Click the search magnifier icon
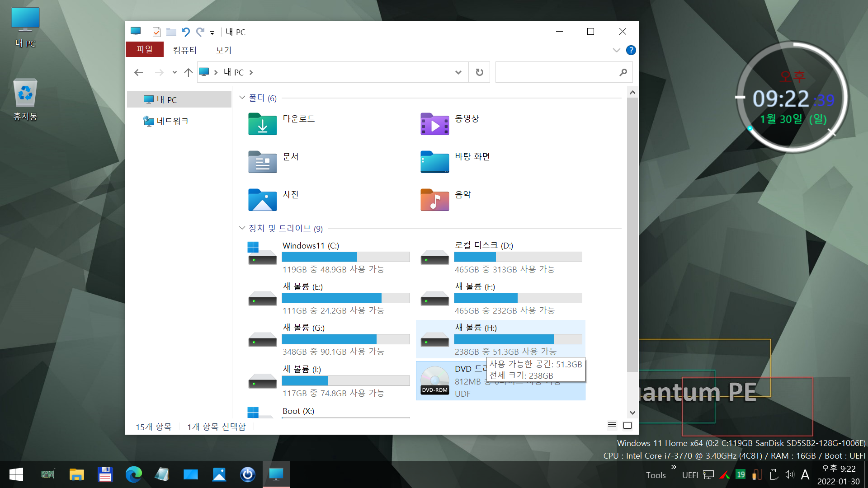The width and height of the screenshot is (868, 488). coord(623,72)
